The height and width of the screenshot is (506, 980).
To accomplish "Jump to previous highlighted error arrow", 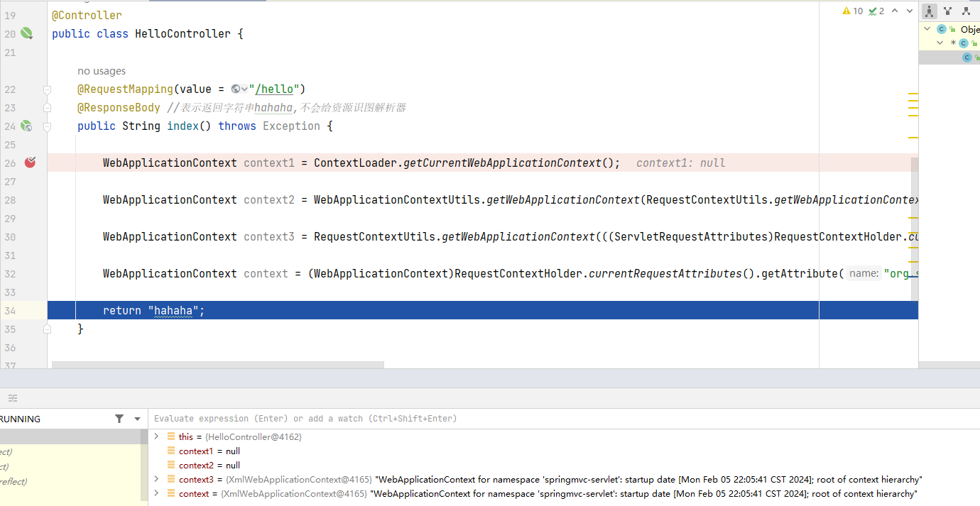I will coord(895,11).
